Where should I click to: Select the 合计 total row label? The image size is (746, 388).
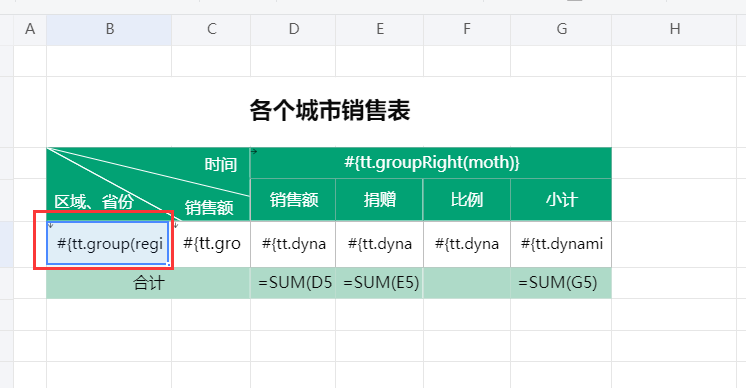pos(148,283)
